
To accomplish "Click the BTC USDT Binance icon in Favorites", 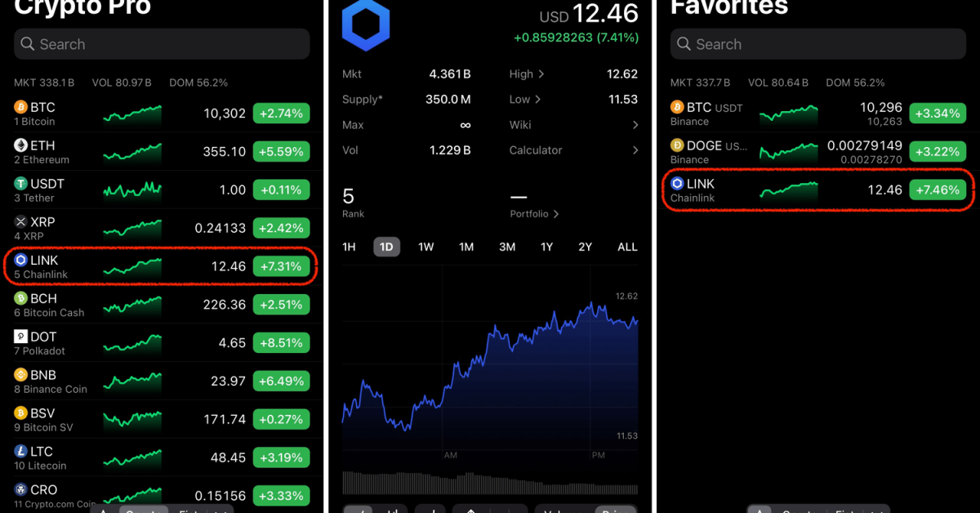I will click(x=677, y=107).
